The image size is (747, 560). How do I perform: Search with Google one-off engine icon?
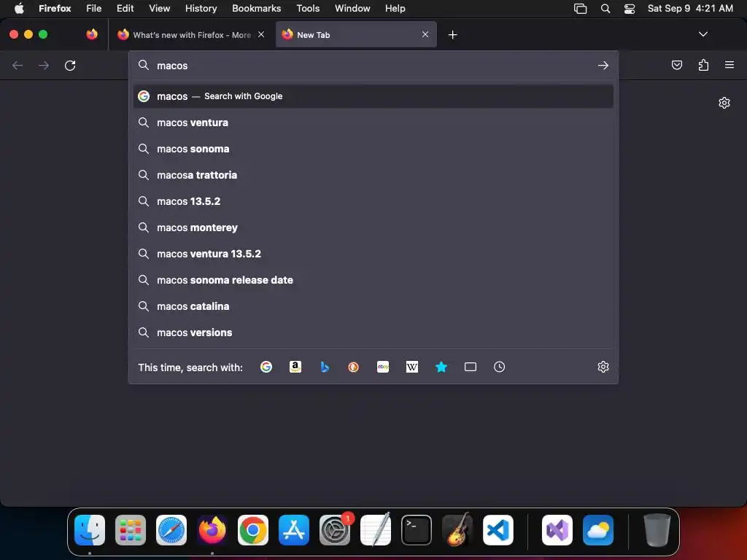(x=266, y=367)
